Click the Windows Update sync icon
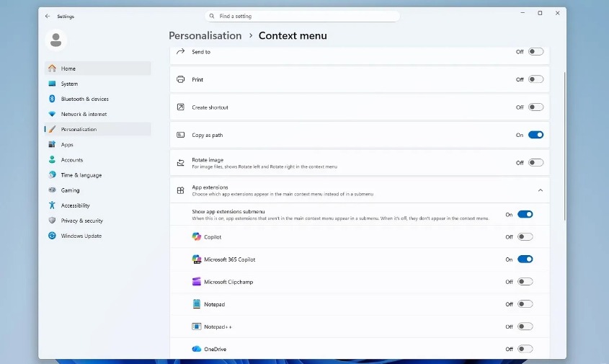Viewport: 609px width, 364px height. pyautogui.click(x=52, y=236)
